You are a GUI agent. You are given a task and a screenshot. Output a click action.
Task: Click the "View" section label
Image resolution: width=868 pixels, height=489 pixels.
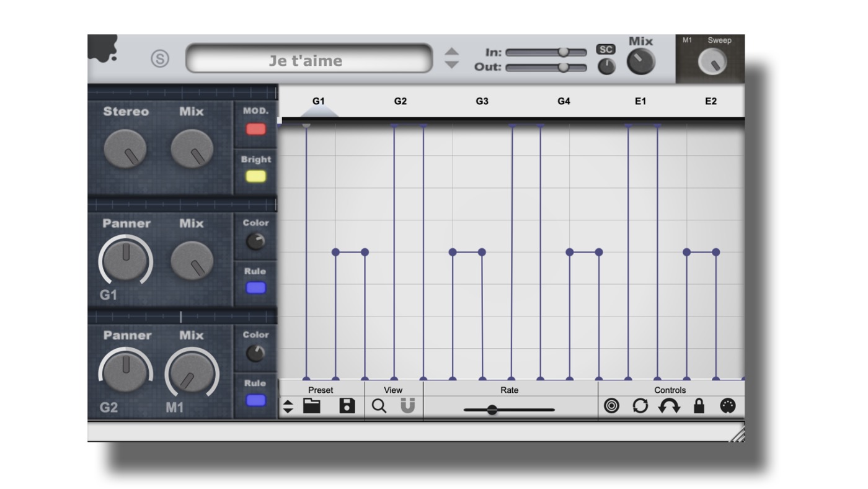pos(393,390)
